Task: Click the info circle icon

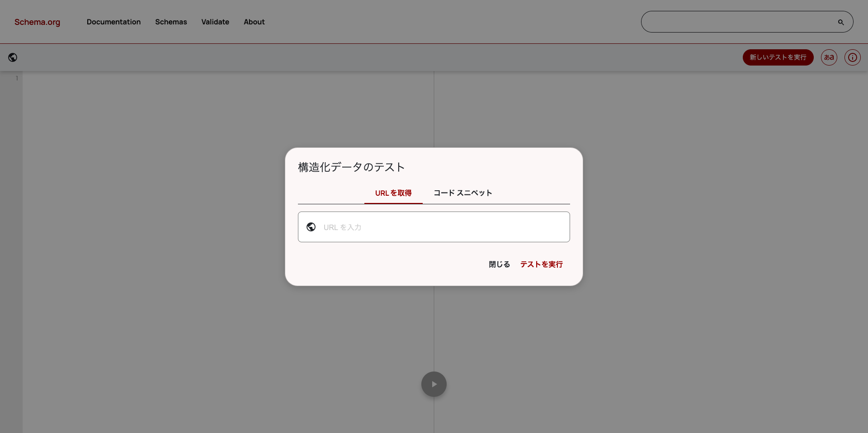Action: (853, 57)
